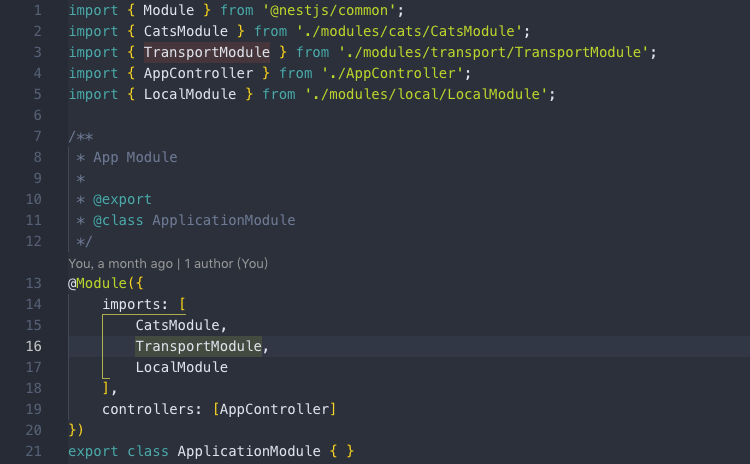Click the 'You, a month ago | 1 author (You)' code lens

[x=168, y=264]
